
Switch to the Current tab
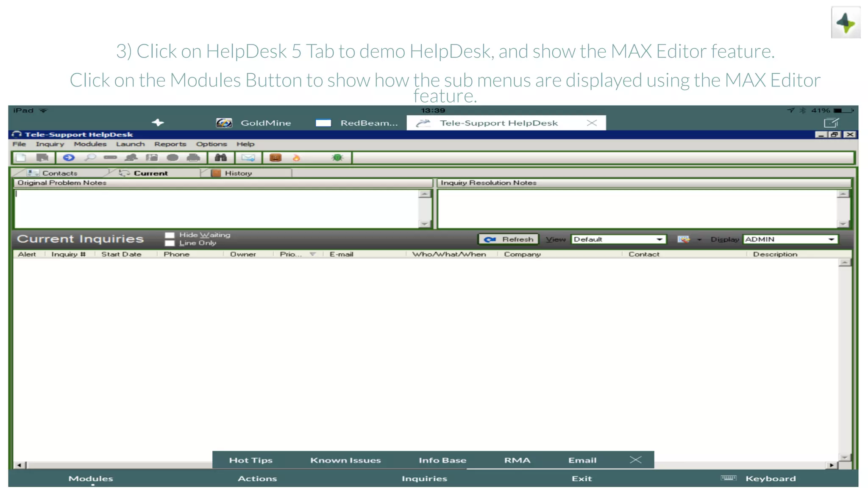(150, 173)
